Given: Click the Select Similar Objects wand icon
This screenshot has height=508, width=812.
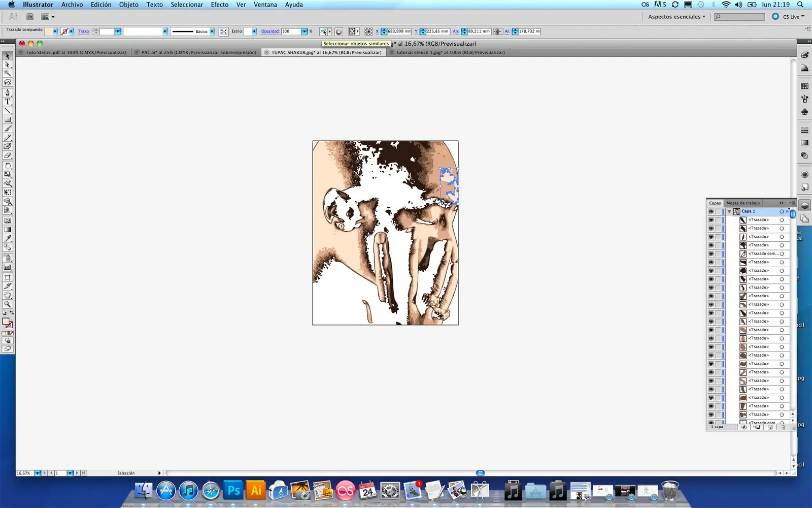Looking at the screenshot, I should 323,31.
